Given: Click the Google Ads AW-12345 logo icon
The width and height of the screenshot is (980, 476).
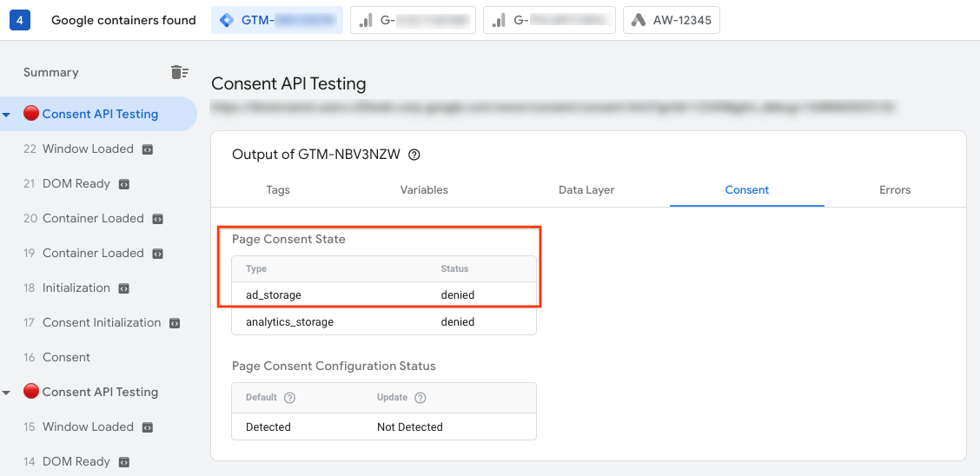Looking at the screenshot, I should tap(638, 20).
